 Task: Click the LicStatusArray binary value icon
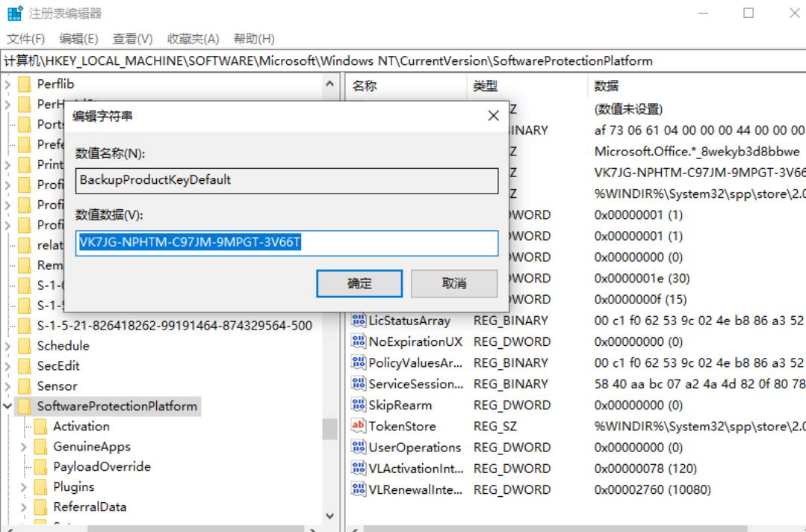pos(358,321)
